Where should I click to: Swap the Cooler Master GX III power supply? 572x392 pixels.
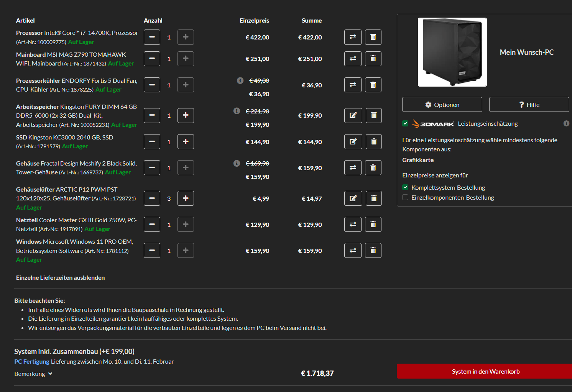353,224
